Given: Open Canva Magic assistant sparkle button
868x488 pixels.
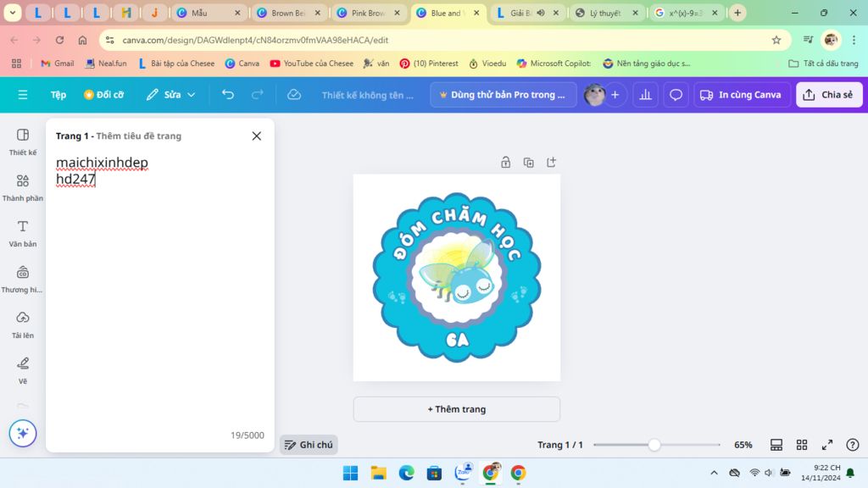Looking at the screenshot, I should pyautogui.click(x=23, y=433).
